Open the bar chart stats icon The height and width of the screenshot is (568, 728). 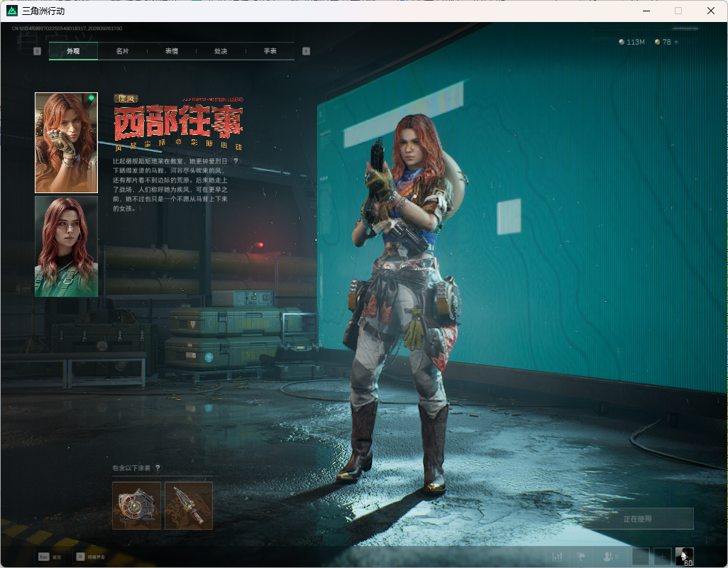[x=557, y=556]
